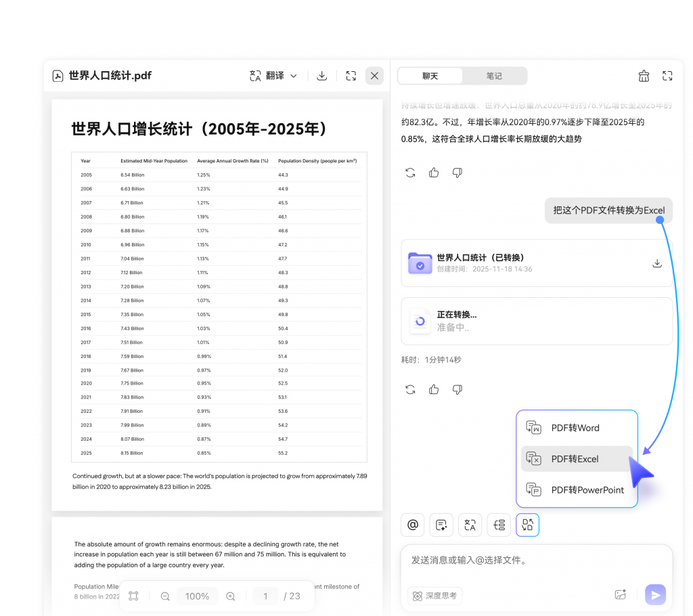Screen dimensions: 693x616
Task: Expand the PDF viewer to fullscreen
Action: 351,75
